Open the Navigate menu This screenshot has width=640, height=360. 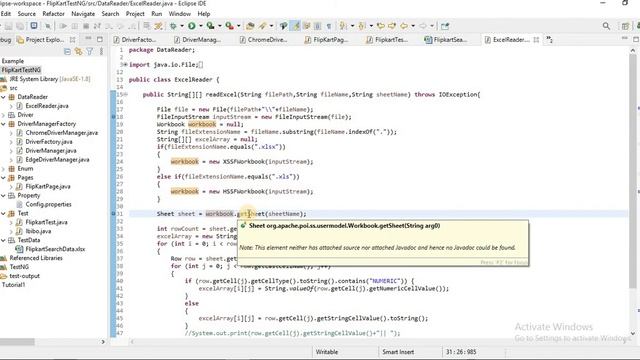point(83,13)
